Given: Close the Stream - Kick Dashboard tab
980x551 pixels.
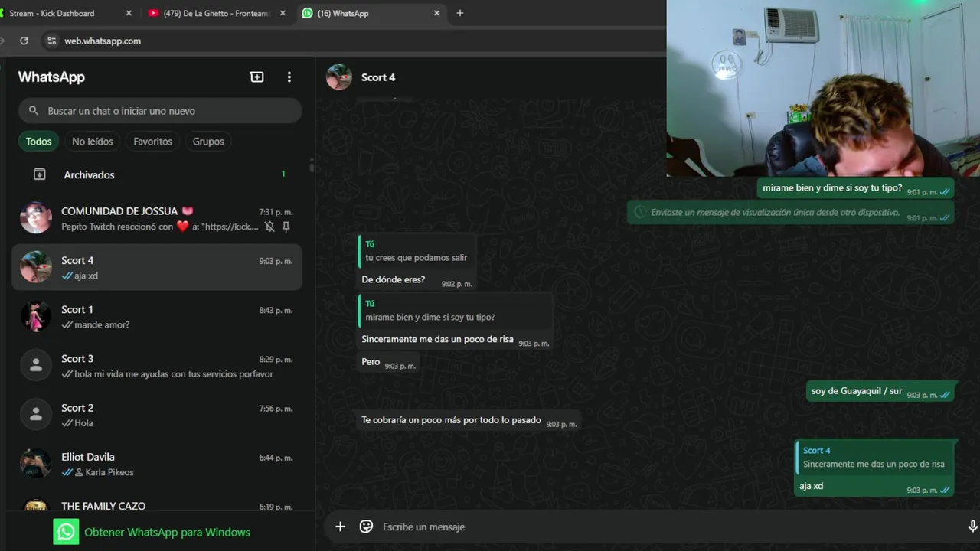Looking at the screenshot, I should 128,13.
